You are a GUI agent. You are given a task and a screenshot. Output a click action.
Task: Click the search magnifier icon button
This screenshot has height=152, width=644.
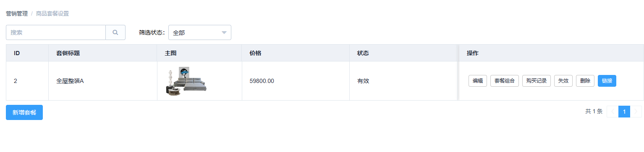[x=115, y=32]
